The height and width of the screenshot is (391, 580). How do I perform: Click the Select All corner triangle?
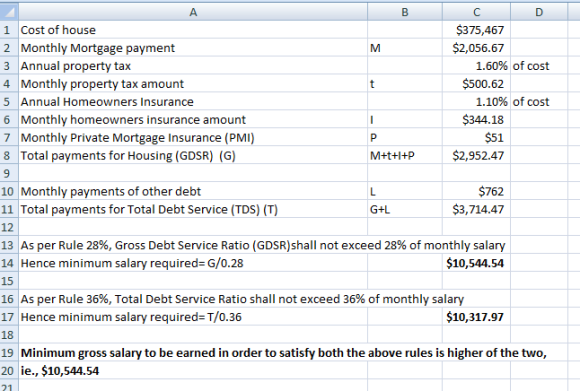[x=9, y=12]
